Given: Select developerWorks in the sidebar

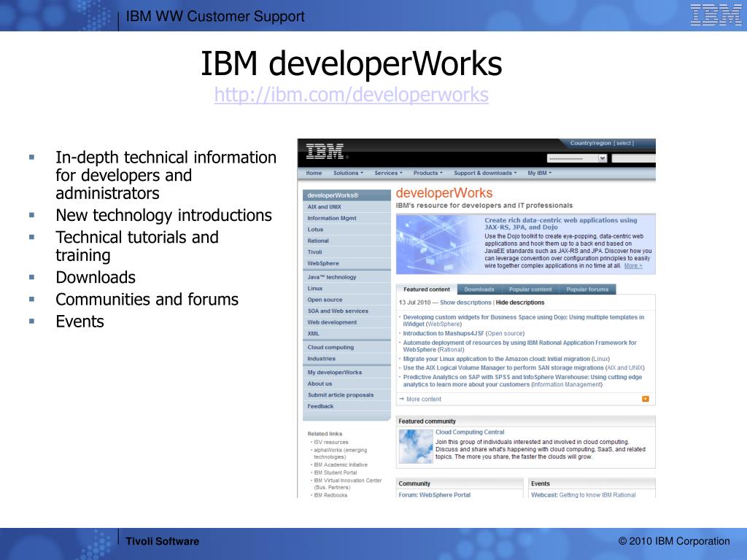Looking at the screenshot, I should pyautogui.click(x=347, y=195).
